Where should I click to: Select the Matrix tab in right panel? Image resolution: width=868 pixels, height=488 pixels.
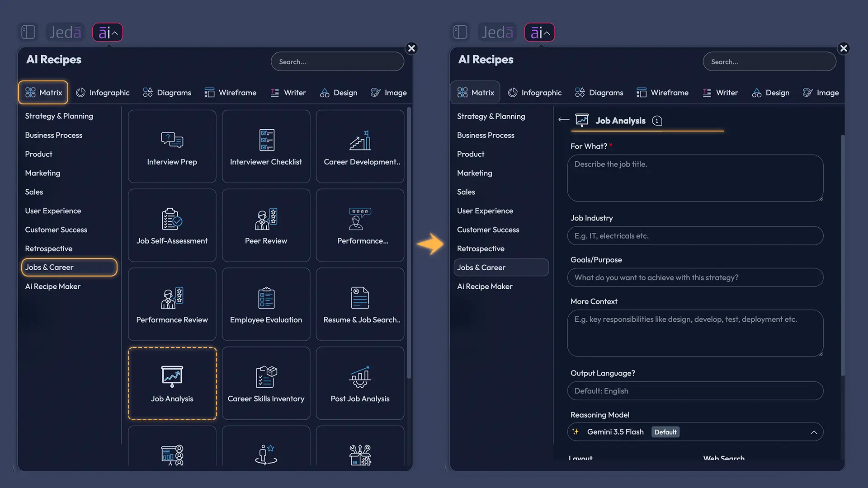click(x=476, y=93)
